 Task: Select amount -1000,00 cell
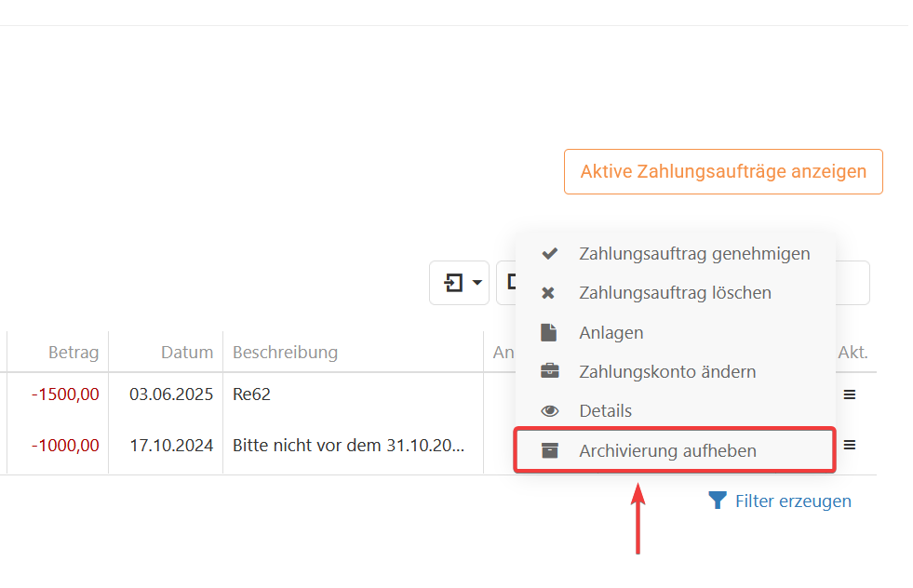pyautogui.click(x=65, y=446)
